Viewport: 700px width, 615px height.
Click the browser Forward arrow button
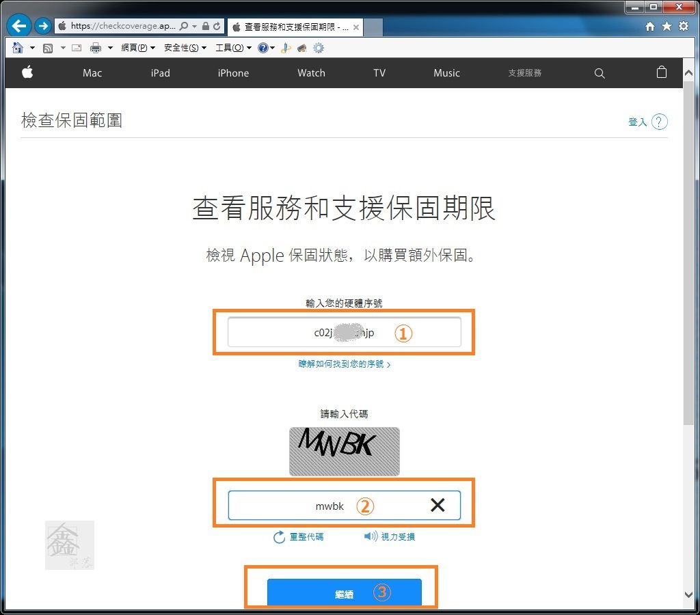pos(43,26)
